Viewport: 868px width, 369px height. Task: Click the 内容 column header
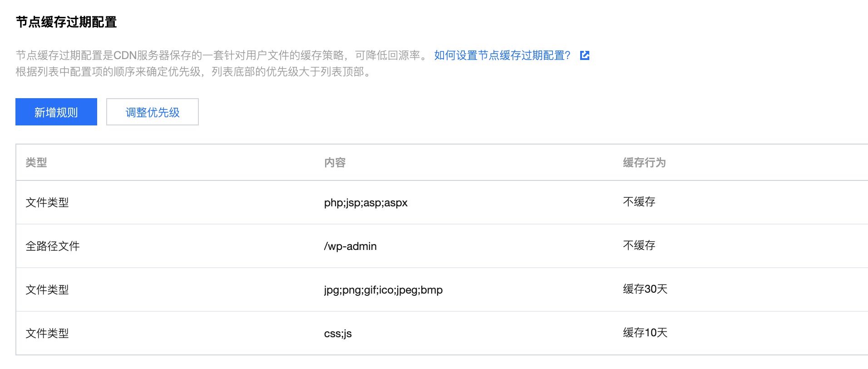click(x=335, y=163)
